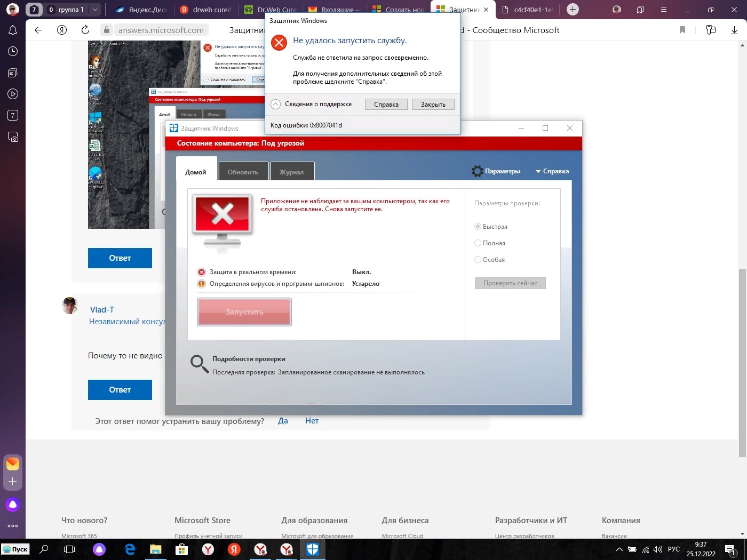Open browser hamburger menu
747x560 pixels.
pyautogui.click(x=664, y=10)
